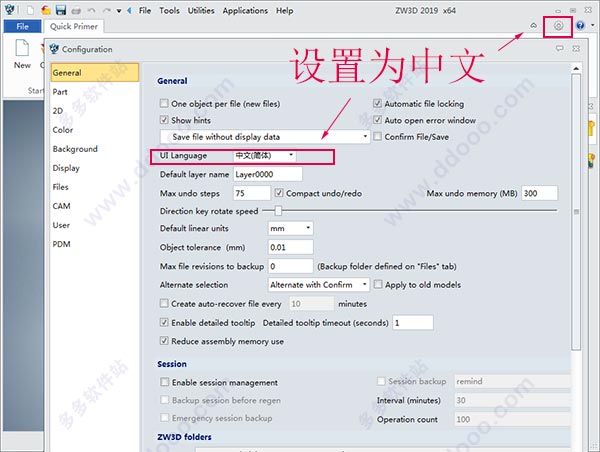Select the General configuration category
The width and height of the screenshot is (600, 452).
point(95,73)
